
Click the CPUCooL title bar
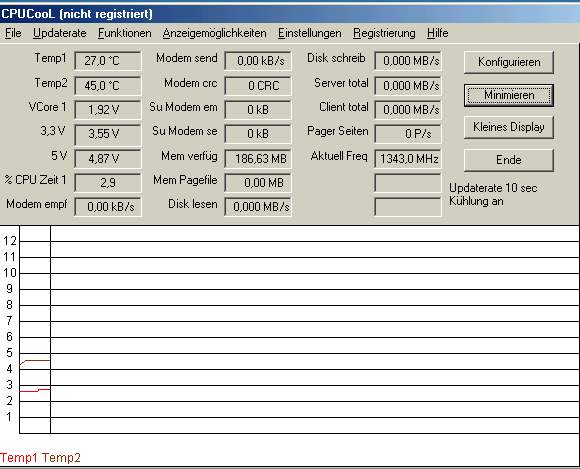(290, 14)
